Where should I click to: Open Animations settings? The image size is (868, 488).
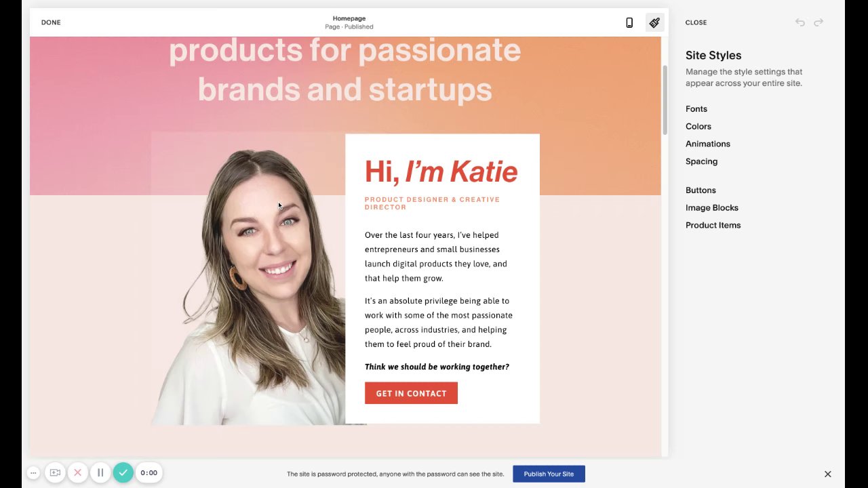coord(708,144)
